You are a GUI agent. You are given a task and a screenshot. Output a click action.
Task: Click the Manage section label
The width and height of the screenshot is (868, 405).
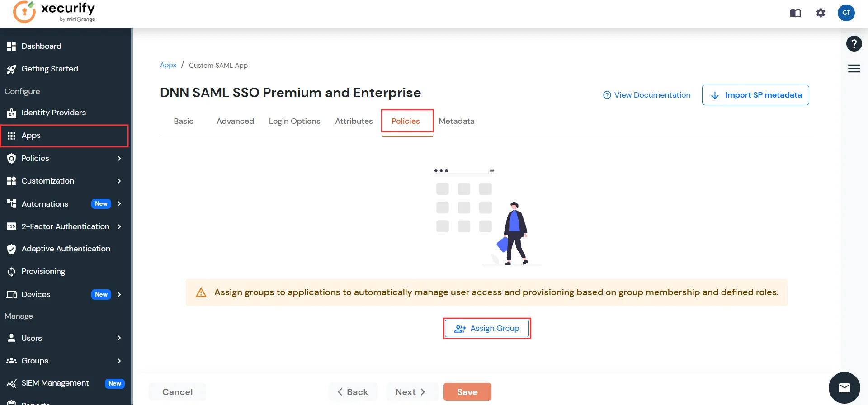click(19, 316)
